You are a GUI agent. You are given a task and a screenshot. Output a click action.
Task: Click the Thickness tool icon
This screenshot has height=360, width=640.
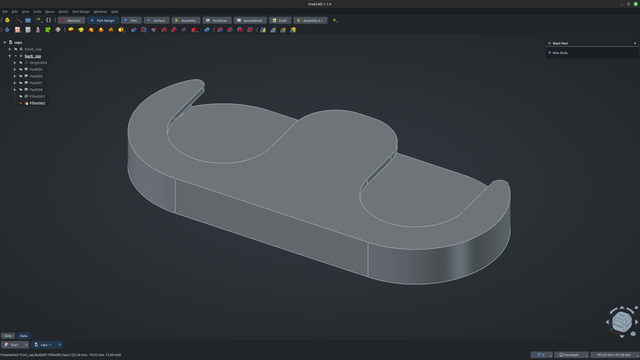click(x=250, y=30)
